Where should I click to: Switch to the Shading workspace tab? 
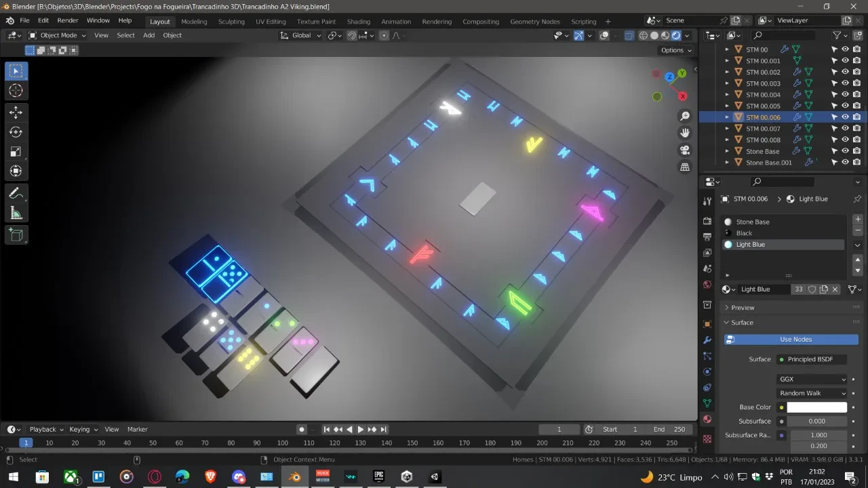[x=358, y=21]
